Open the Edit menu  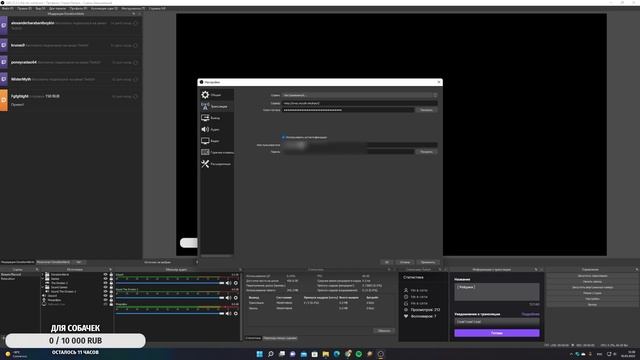pos(24,8)
